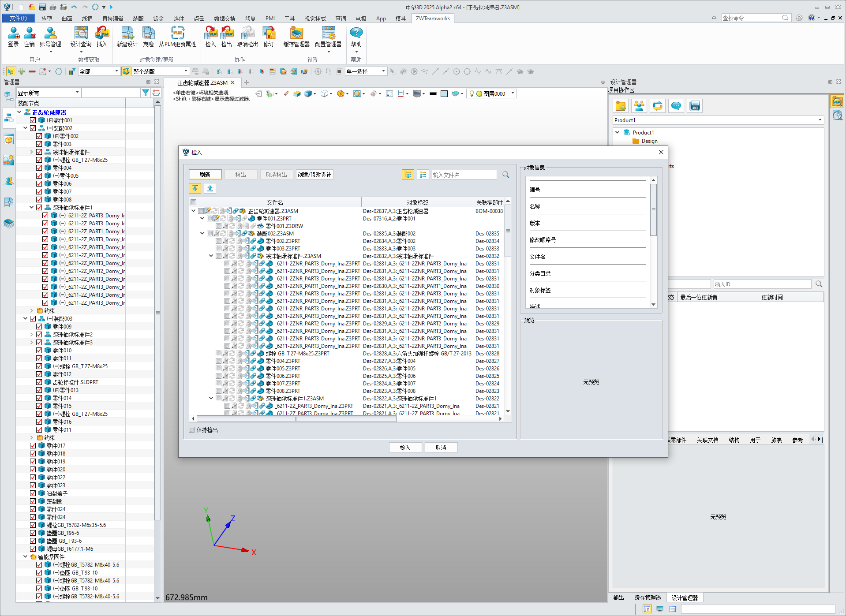The width and height of the screenshot is (846, 616).
Task: Click the 输入文件名 search field
Action: 464,175
